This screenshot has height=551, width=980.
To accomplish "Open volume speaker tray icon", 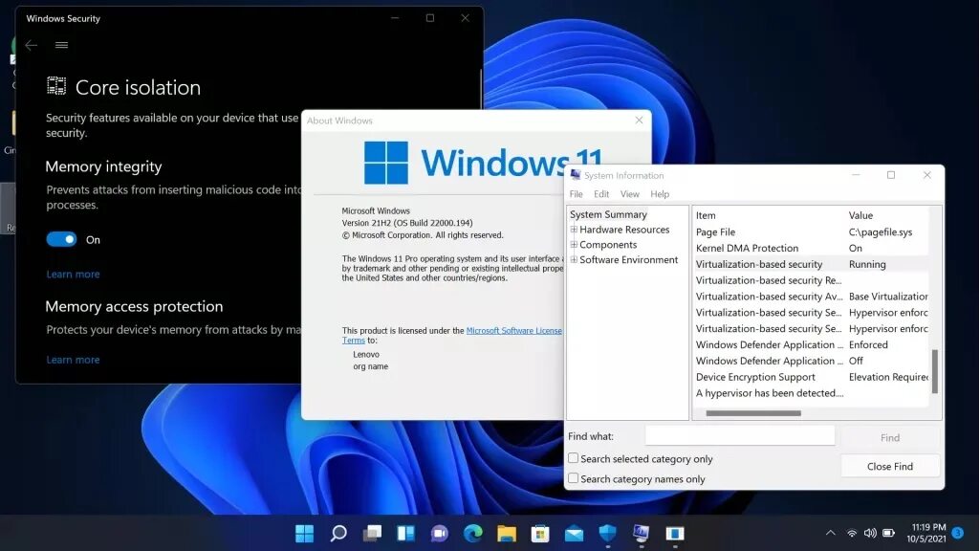I will (x=870, y=534).
